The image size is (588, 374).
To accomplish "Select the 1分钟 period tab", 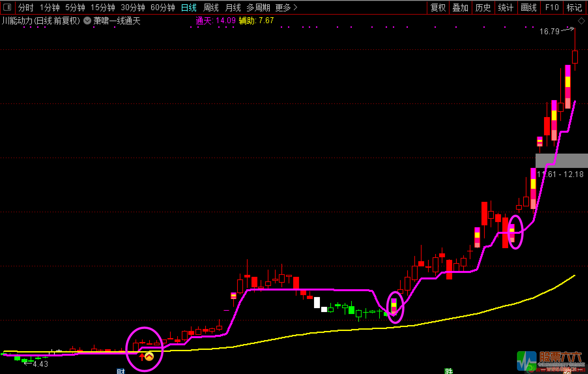I will tap(50, 7).
